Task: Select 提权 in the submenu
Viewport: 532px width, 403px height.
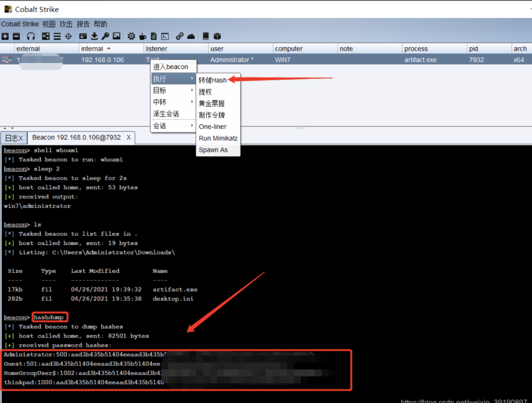Action: tap(218, 92)
